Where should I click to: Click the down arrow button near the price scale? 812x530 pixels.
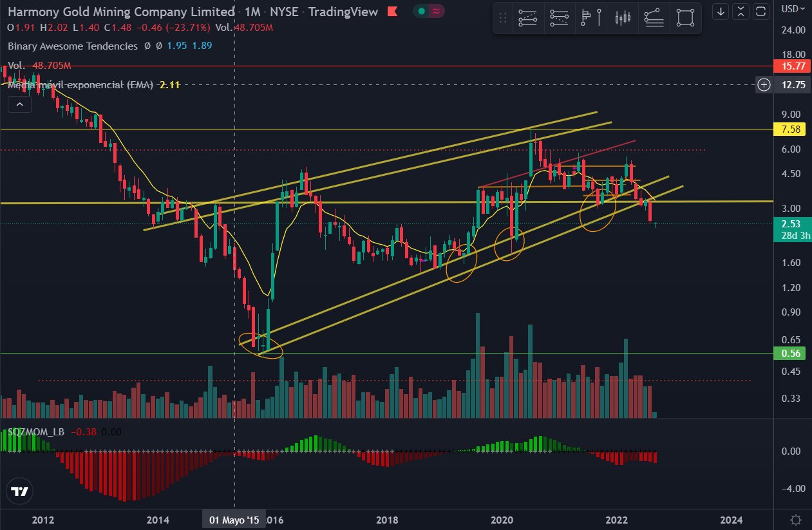[x=721, y=11]
